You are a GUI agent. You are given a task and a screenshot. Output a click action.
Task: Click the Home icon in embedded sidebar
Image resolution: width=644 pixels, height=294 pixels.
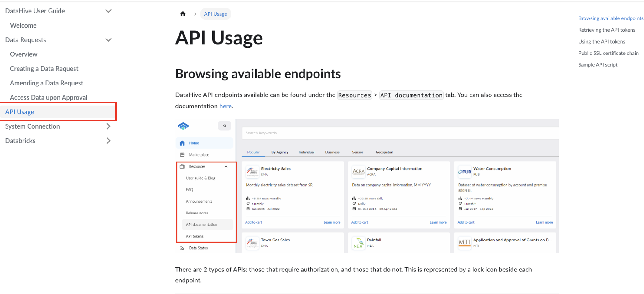182,143
